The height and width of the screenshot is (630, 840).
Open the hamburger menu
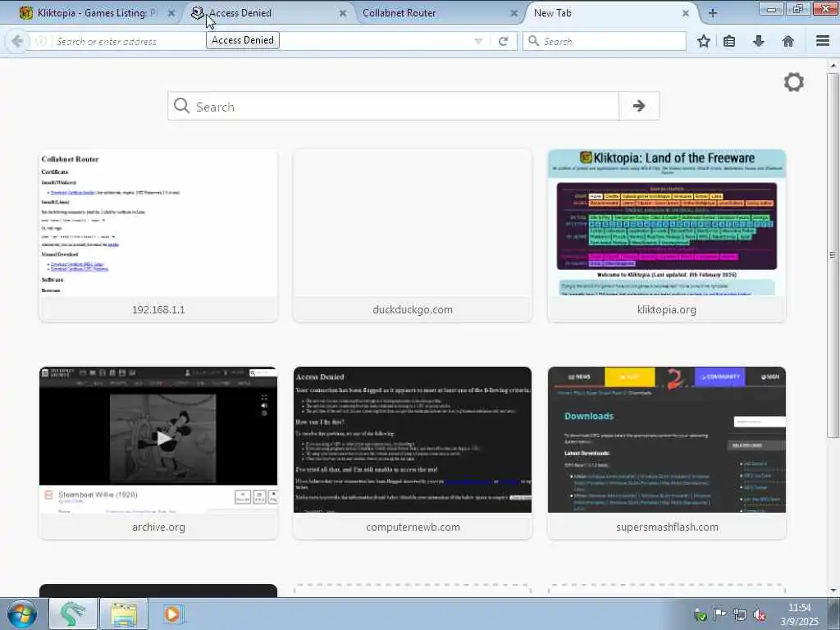(x=823, y=41)
